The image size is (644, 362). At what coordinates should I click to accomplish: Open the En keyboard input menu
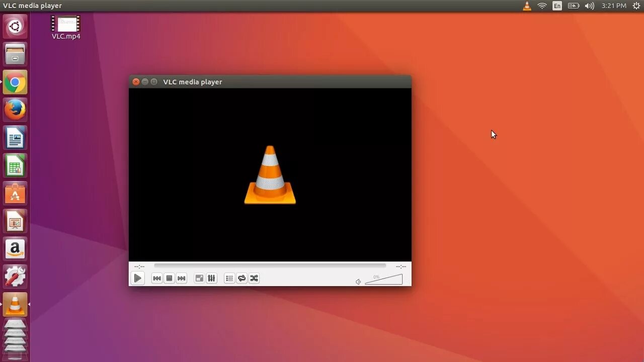click(x=557, y=6)
